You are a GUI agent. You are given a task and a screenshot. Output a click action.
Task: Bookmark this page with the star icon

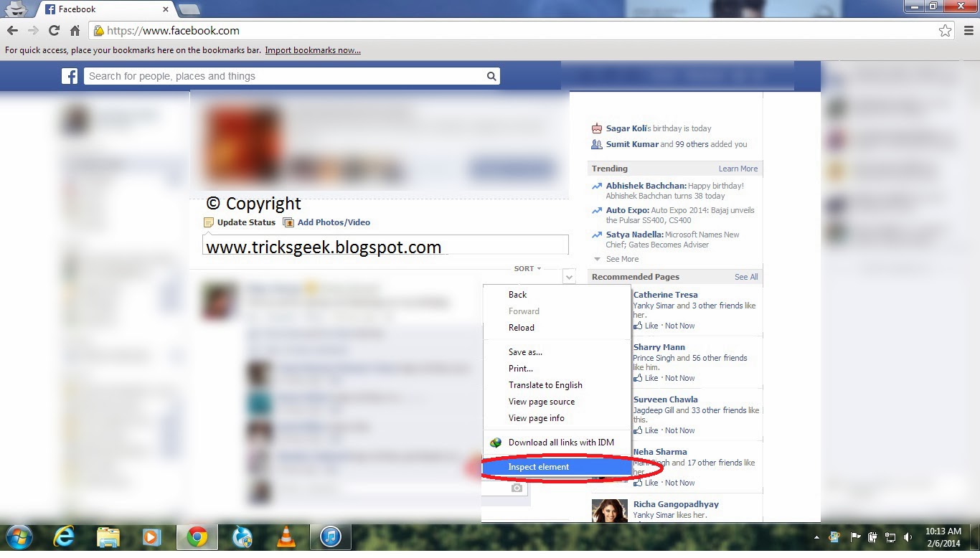(x=946, y=31)
